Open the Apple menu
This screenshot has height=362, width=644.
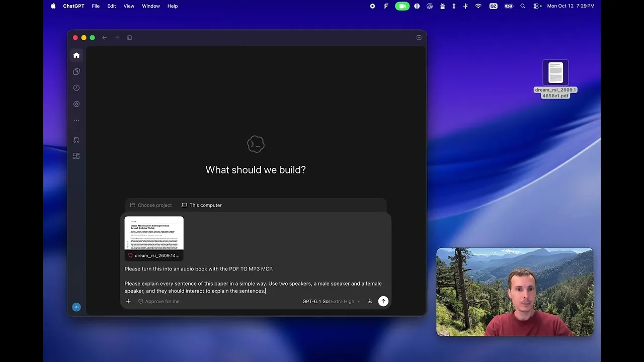tap(53, 6)
